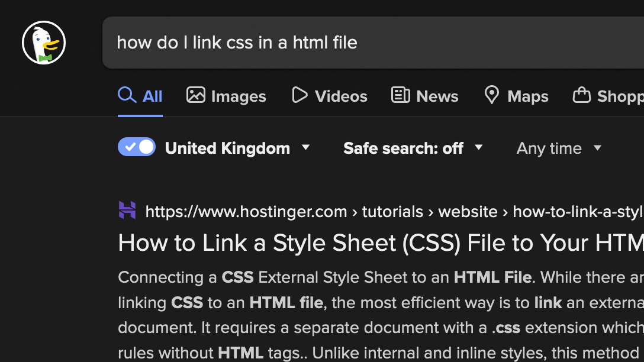Image resolution: width=644 pixels, height=362 pixels.
Task: Switch to the Videos tab
Action: (x=329, y=96)
